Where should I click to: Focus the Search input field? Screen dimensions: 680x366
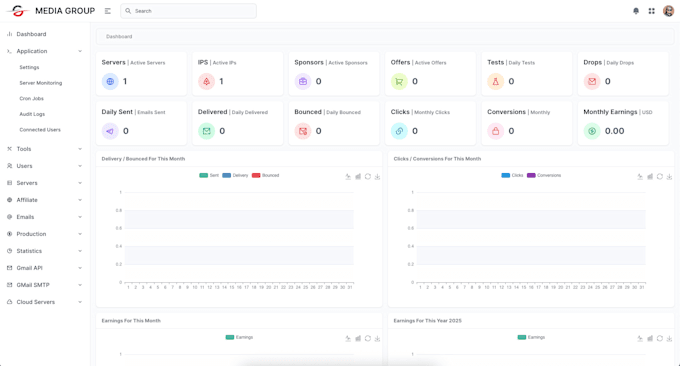pyautogui.click(x=189, y=11)
